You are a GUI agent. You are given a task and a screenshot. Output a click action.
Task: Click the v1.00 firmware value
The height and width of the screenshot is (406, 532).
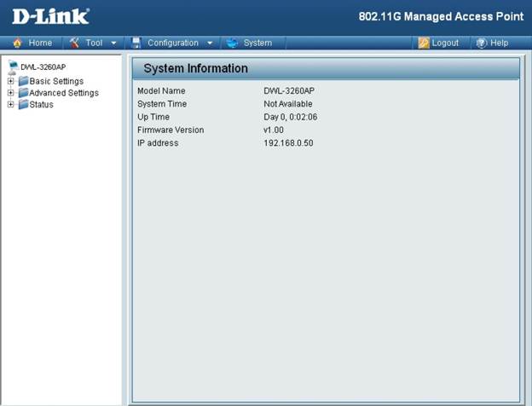[274, 130]
